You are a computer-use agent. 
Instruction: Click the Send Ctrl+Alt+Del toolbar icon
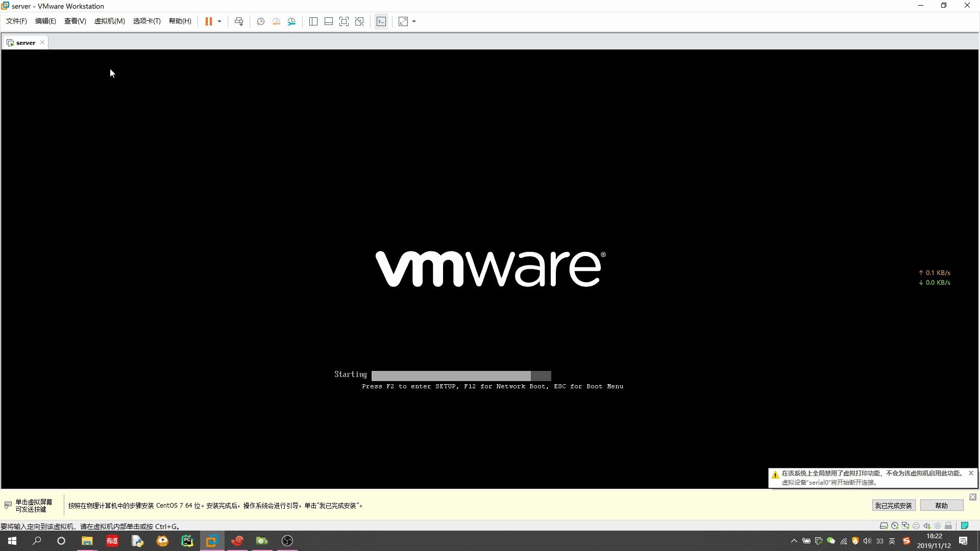point(239,21)
